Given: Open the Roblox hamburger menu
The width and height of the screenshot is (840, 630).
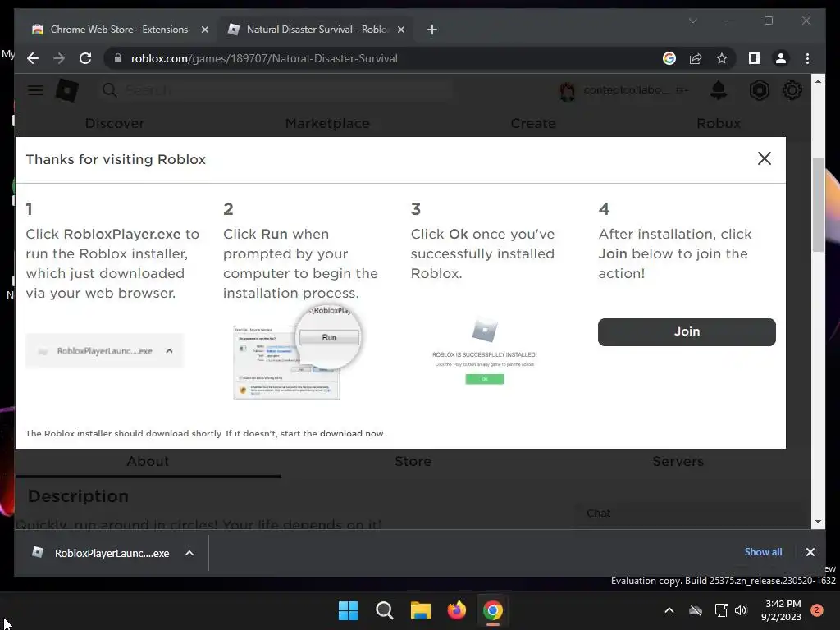Looking at the screenshot, I should coord(35,90).
